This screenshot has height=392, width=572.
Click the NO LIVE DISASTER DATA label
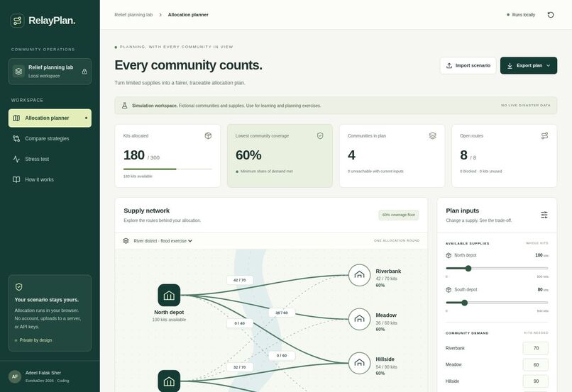526,106
